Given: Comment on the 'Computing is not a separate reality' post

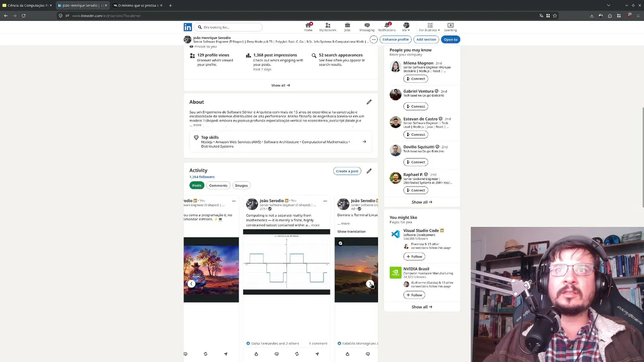Looking at the screenshot, I should (x=276, y=354).
